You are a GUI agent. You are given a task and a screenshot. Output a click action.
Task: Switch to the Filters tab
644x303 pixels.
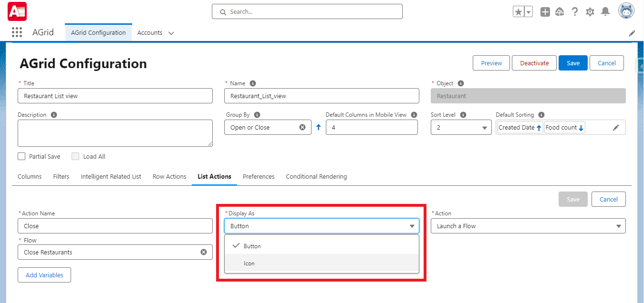pyautogui.click(x=61, y=176)
